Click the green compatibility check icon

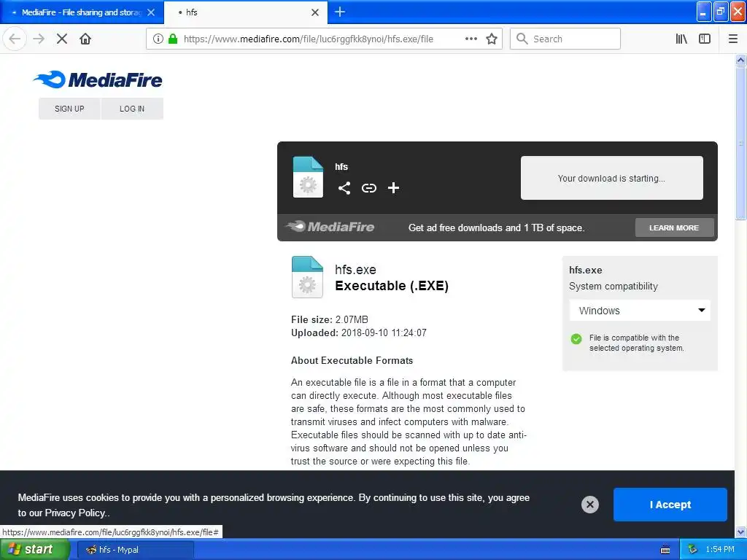tap(576, 339)
